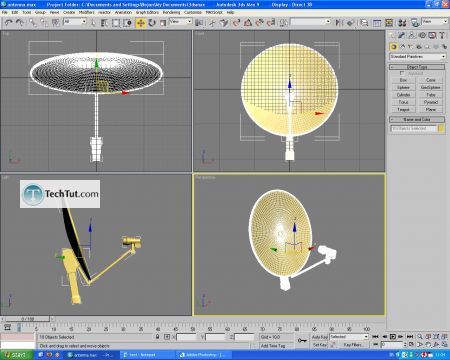
Task: Click the Play Animation button
Action: 393,337
